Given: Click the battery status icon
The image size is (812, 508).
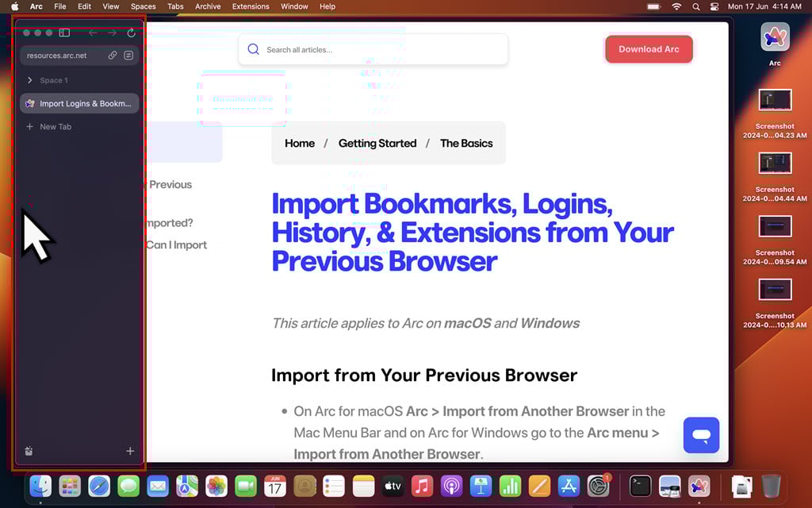Looking at the screenshot, I should coord(654,6).
